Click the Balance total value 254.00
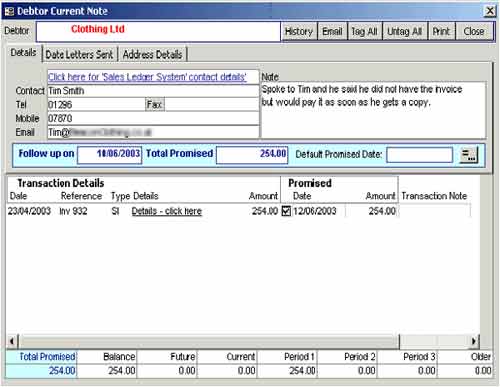The width and height of the screenshot is (500, 387). [122, 371]
